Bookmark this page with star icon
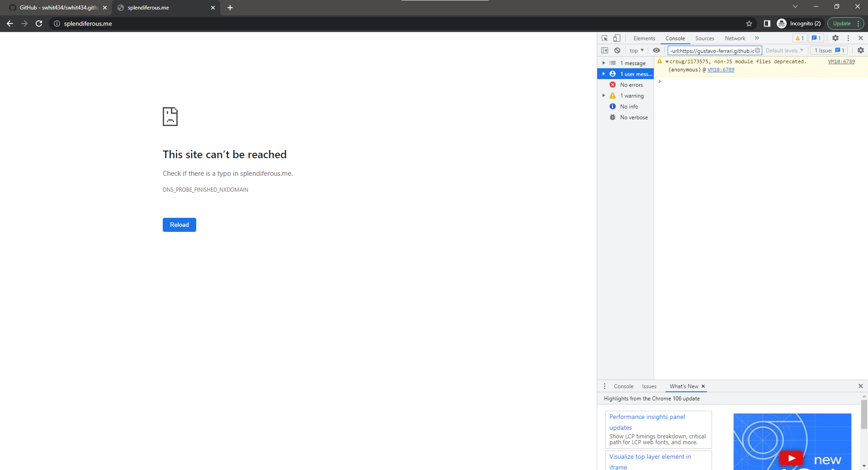The image size is (868, 470). 749,23
